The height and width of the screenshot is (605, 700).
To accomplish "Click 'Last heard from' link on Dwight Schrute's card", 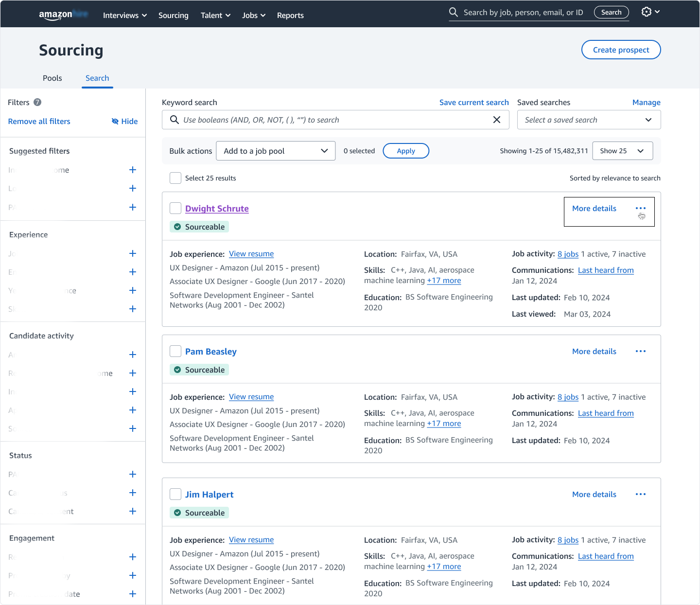I will pos(606,270).
